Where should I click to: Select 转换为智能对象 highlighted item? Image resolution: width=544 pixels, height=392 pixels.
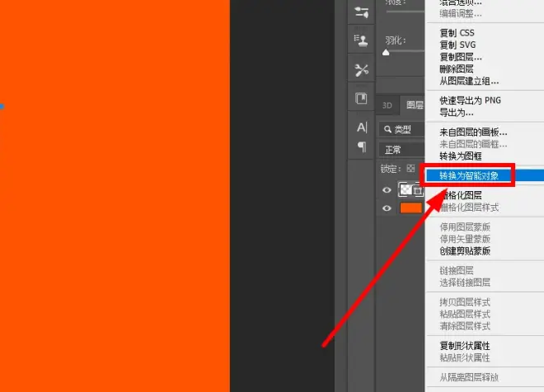coord(469,175)
